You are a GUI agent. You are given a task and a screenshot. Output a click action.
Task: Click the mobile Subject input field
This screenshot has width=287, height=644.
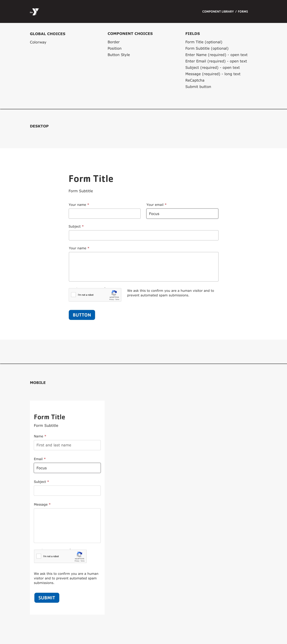click(x=67, y=491)
